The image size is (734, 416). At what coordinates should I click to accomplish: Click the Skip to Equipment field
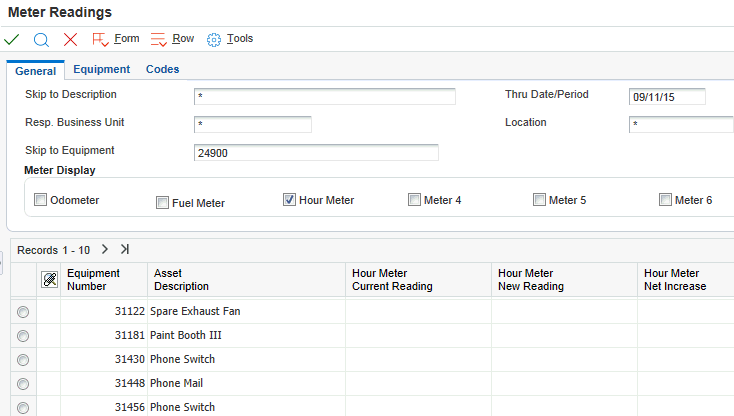(x=316, y=153)
